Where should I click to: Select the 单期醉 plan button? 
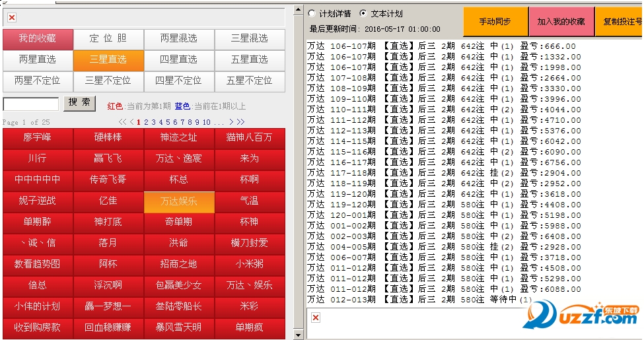tap(38, 222)
